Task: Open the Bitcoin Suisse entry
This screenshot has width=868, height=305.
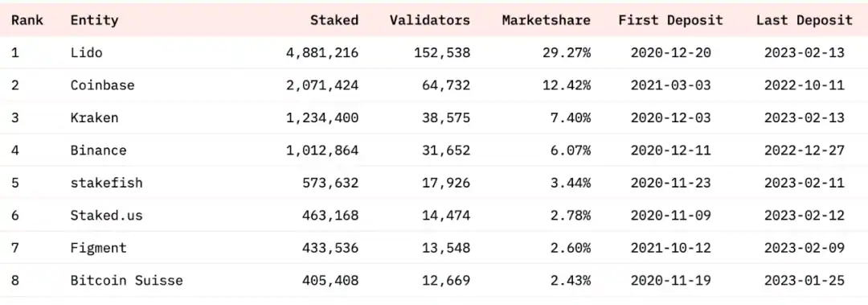Action: (126, 280)
